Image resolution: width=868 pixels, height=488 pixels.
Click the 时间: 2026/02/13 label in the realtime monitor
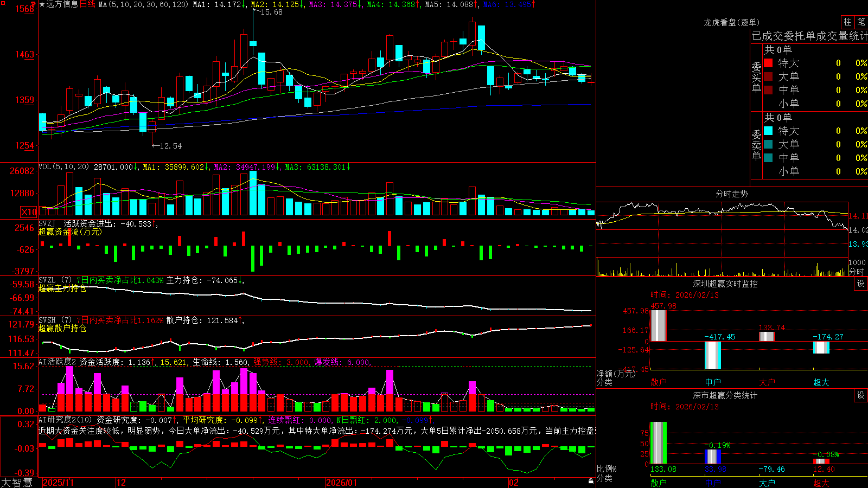pyautogui.click(x=685, y=295)
